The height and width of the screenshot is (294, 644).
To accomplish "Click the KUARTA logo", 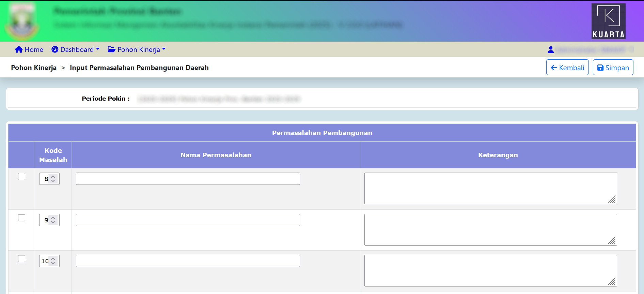I will pyautogui.click(x=608, y=21).
